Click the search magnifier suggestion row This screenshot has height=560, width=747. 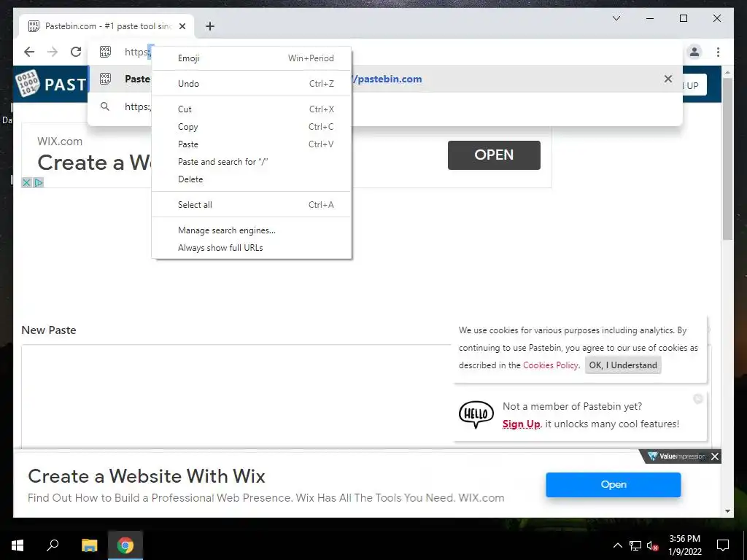click(x=385, y=106)
